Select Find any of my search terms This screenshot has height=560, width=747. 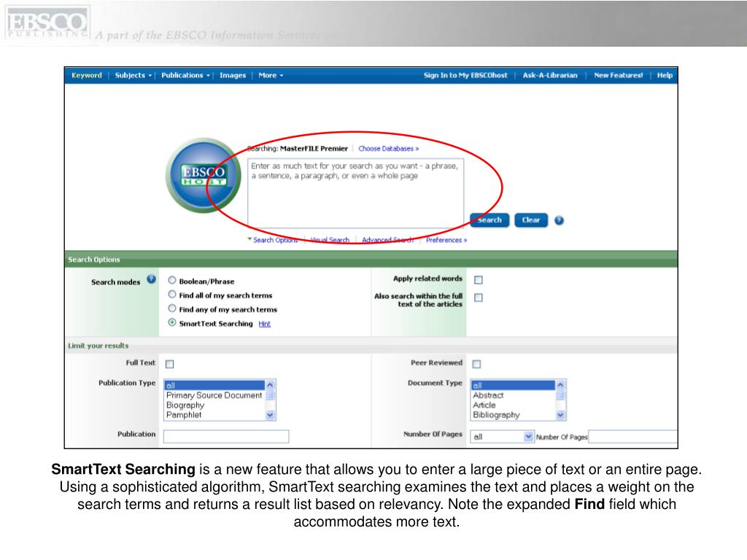click(172, 308)
